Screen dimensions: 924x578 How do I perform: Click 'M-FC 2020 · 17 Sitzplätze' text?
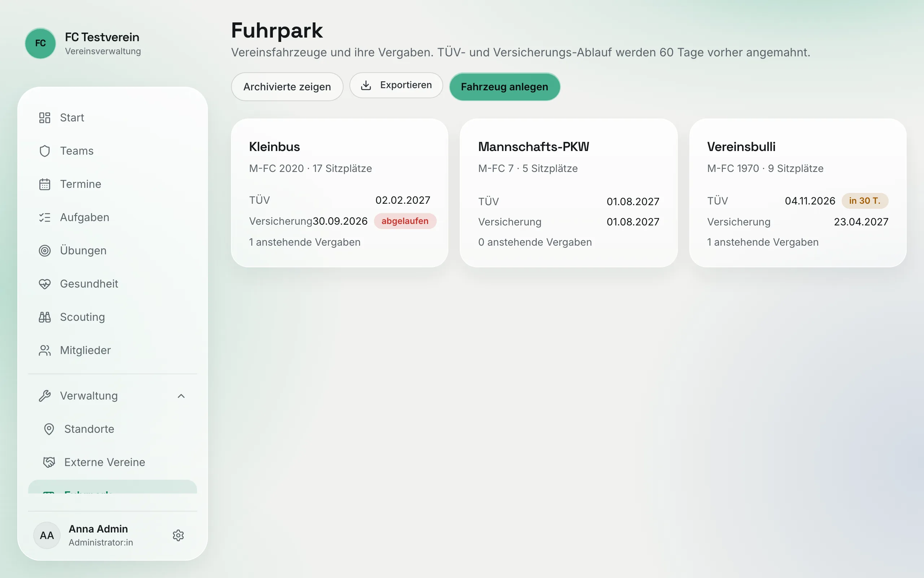[310, 169]
